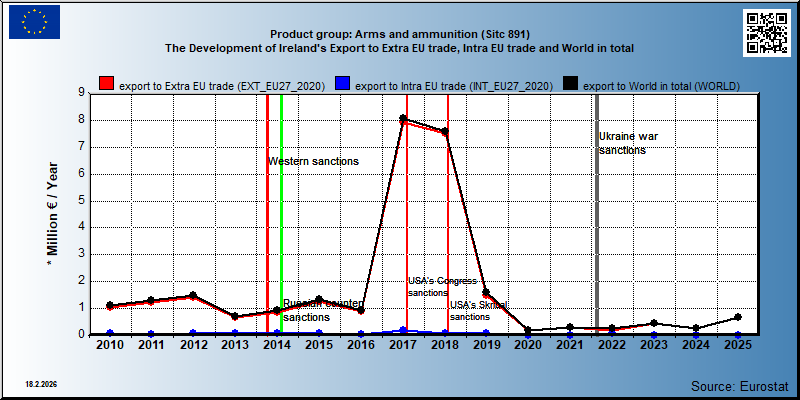800x400 pixels.
Task: Click the 2012 World total data point
Action: tap(193, 295)
